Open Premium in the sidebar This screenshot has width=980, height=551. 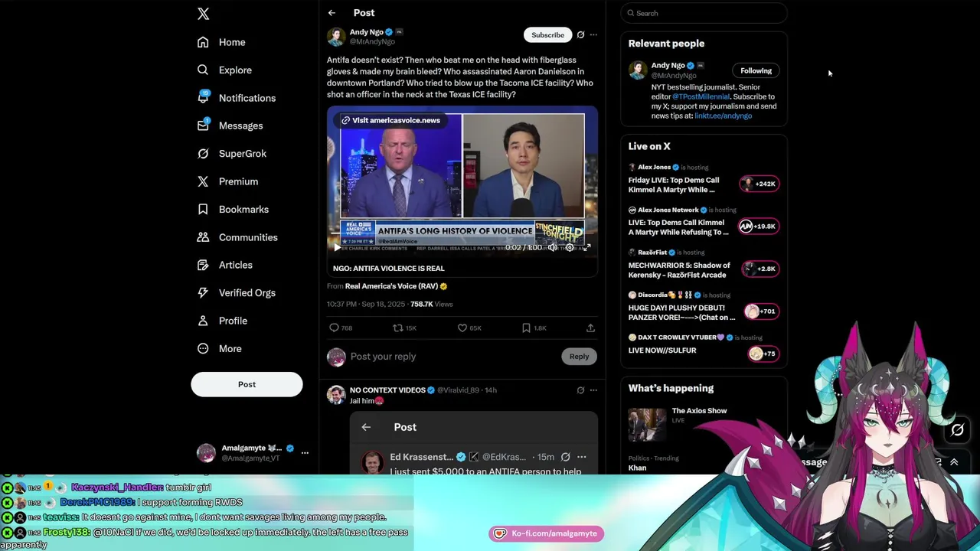tap(227, 181)
